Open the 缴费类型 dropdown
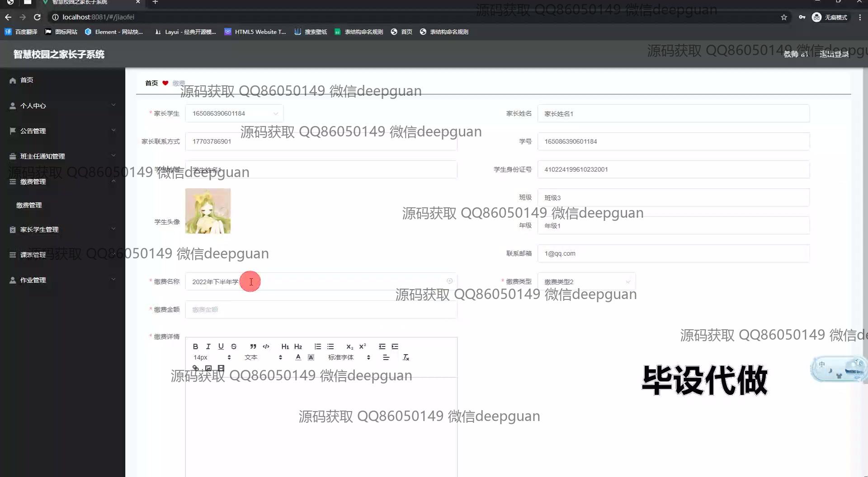The width and height of the screenshot is (868, 477). point(586,281)
